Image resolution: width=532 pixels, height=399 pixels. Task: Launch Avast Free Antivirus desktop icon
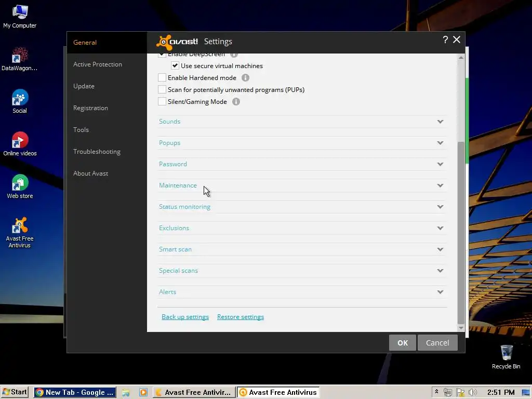20,232
